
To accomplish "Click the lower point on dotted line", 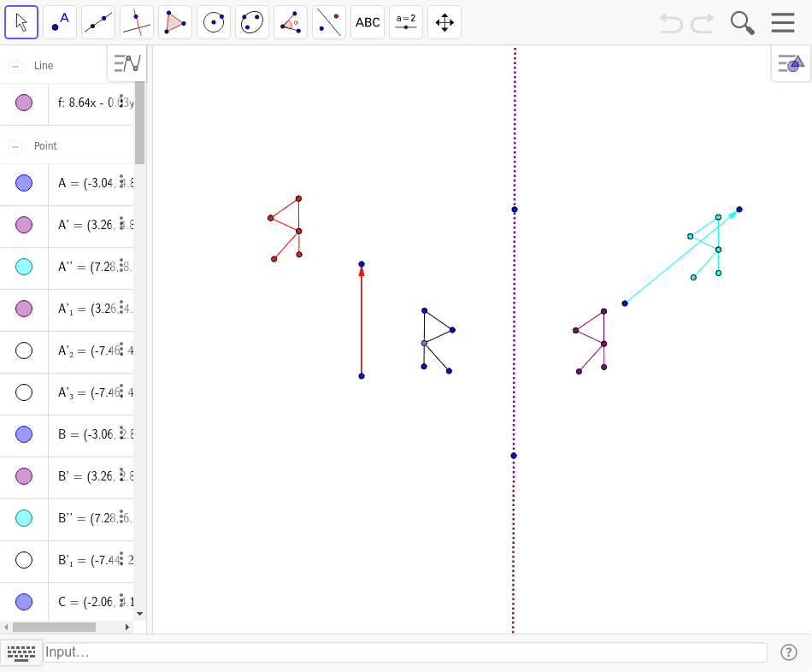I will pos(514,456).
